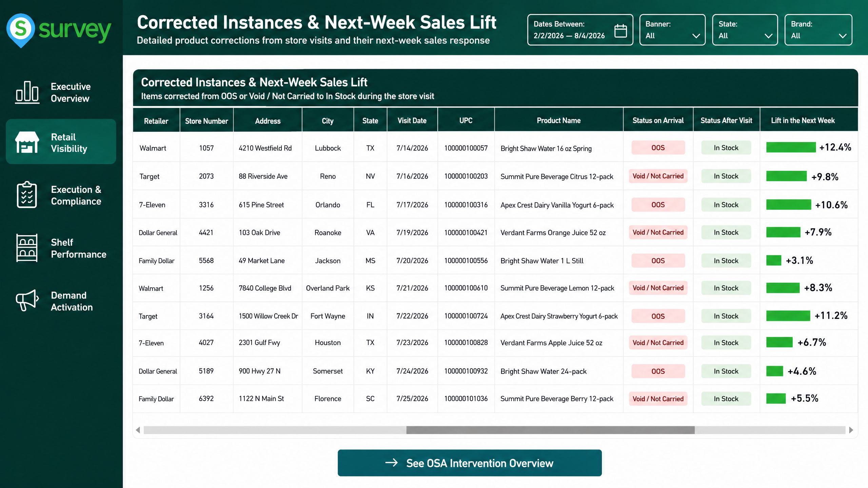868x488 pixels.
Task: Click UPC 100000100421
Action: point(466,232)
